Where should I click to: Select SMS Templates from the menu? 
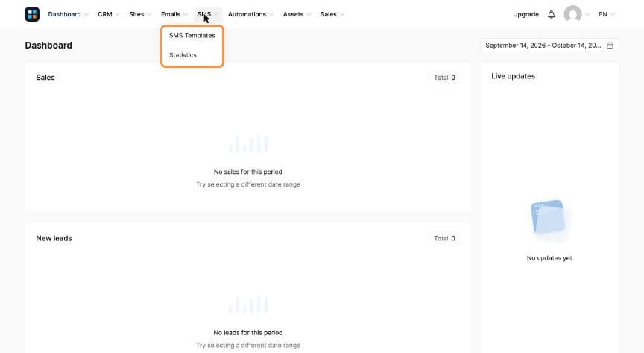point(192,35)
